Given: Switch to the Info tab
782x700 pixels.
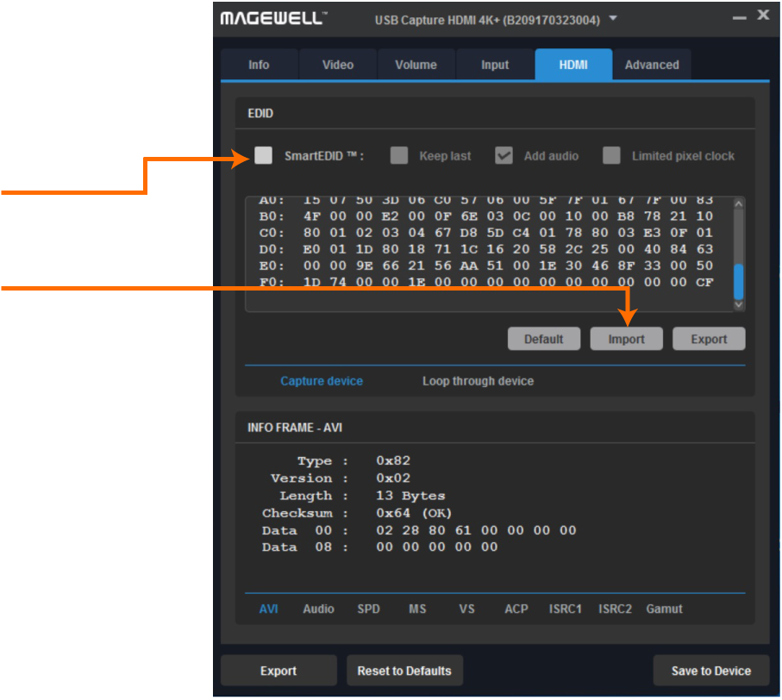Looking at the screenshot, I should coord(259,65).
